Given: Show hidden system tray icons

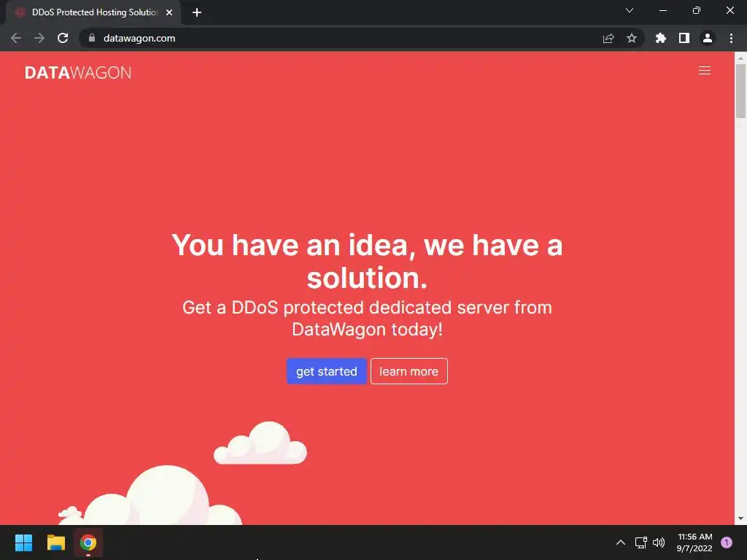Looking at the screenshot, I should [x=620, y=542].
